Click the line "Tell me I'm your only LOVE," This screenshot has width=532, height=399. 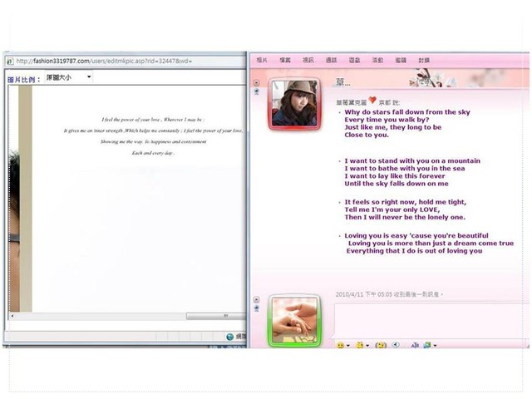pyautogui.click(x=392, y=209)
